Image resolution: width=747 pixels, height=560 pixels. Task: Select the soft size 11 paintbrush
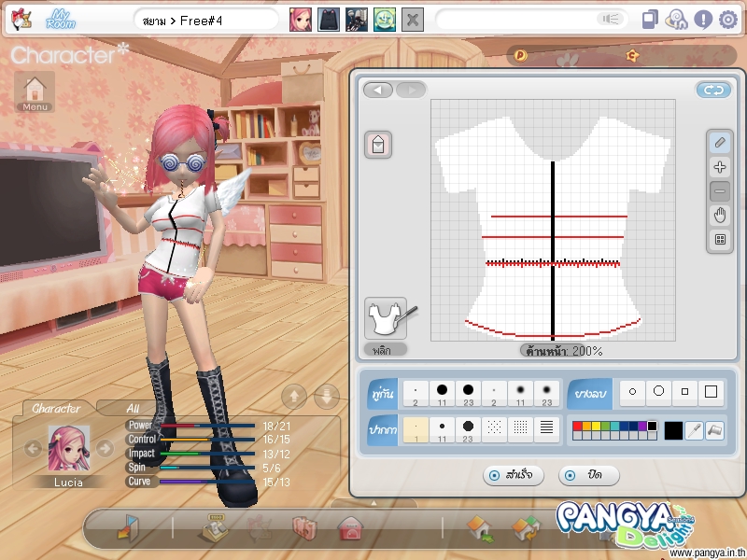(520, 393)
